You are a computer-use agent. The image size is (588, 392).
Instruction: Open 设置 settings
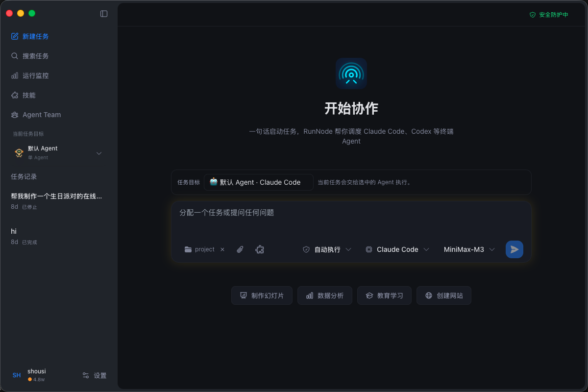(95, 375)
